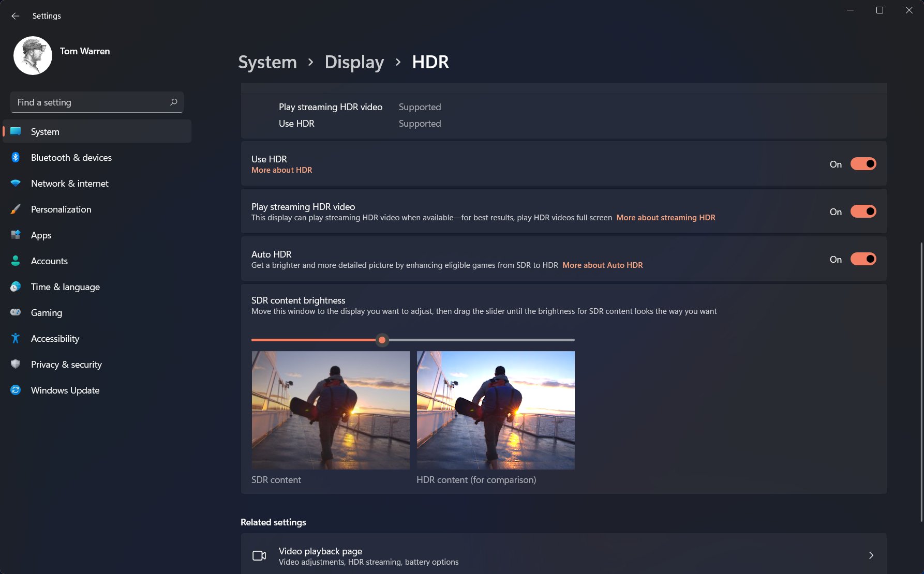Click the SDR content preview image
Image resolution: width=924 pixels, height=574 pixels.
pos(330,410)
